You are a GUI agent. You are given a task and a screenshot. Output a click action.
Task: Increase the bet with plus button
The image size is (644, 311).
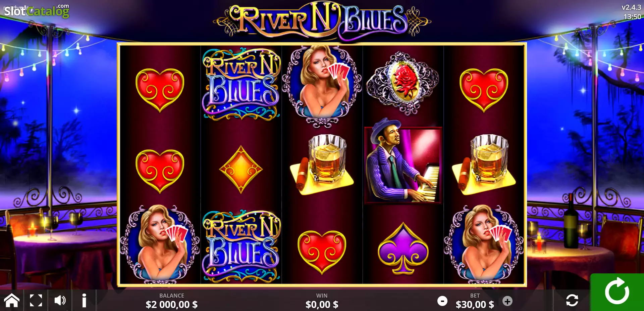tap(507, 301)
